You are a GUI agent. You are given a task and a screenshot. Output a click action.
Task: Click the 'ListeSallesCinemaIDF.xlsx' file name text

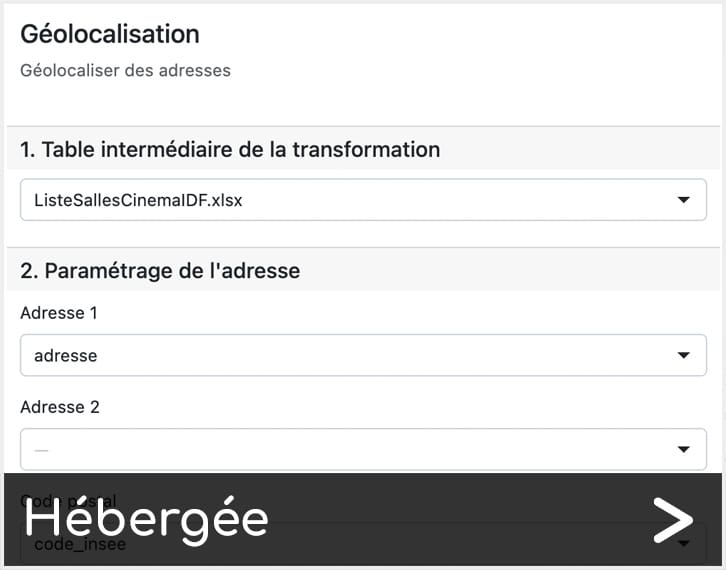[x=138, y=200]
